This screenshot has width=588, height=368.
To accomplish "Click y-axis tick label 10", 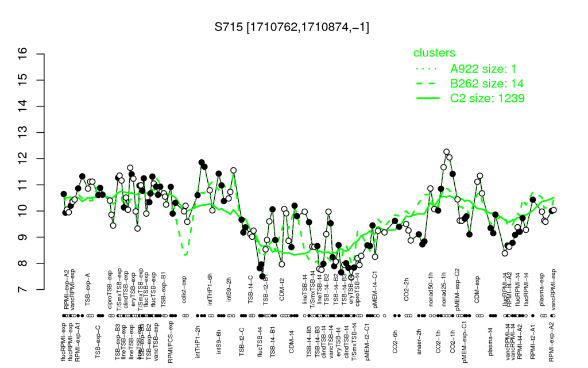I will coord(23,211).
